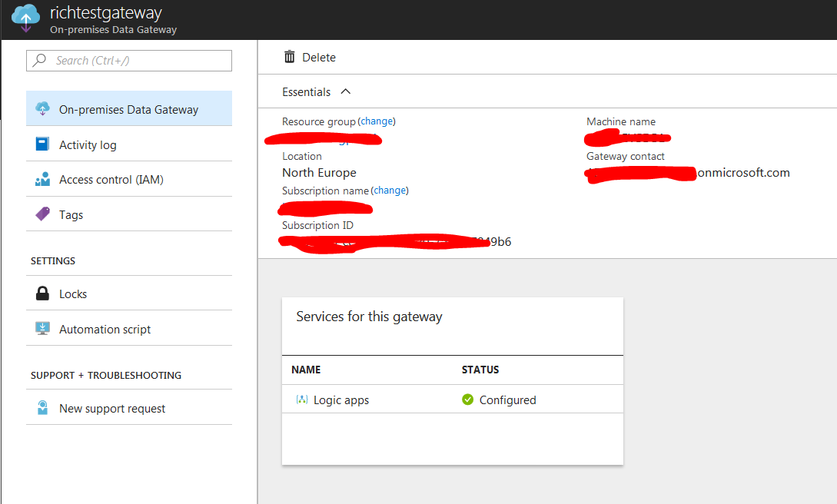Image resolution: width=837 pixels, height=504 pixels.
Task: Open Automation script settings item
Action: click(x=129, y=329)
